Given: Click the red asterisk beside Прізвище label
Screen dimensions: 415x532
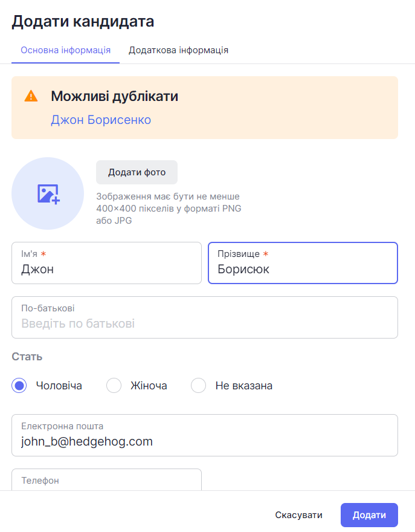Looking at the screenshot, I should pos(266,253).
